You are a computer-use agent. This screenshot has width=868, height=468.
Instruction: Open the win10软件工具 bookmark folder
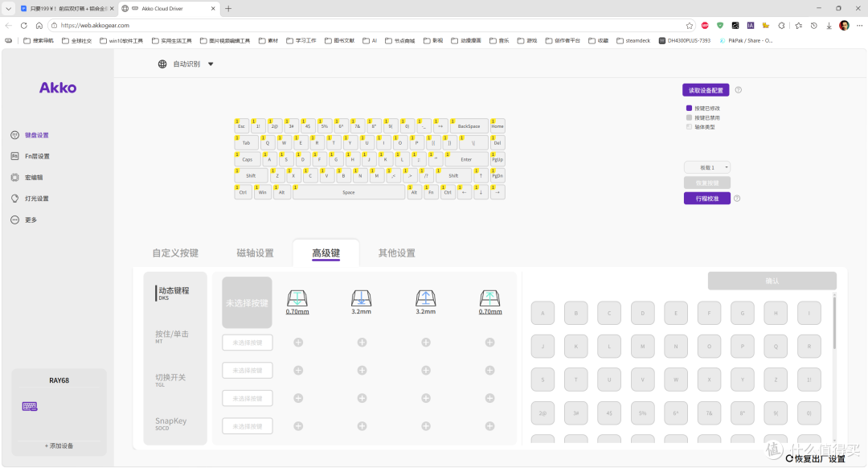121,40
